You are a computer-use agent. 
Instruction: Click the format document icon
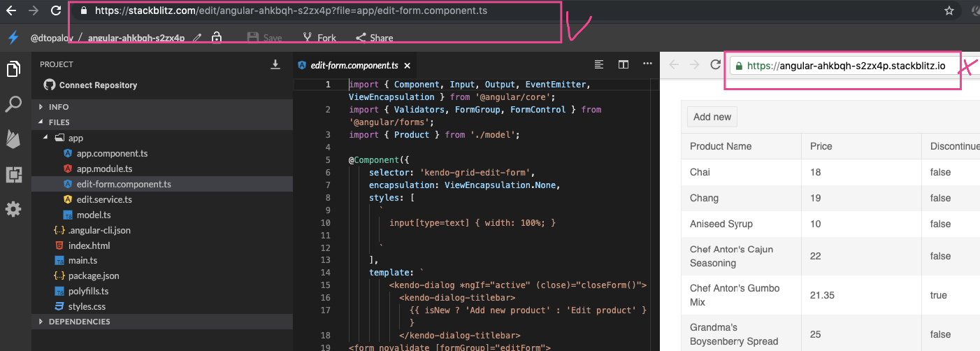point(599,64)
